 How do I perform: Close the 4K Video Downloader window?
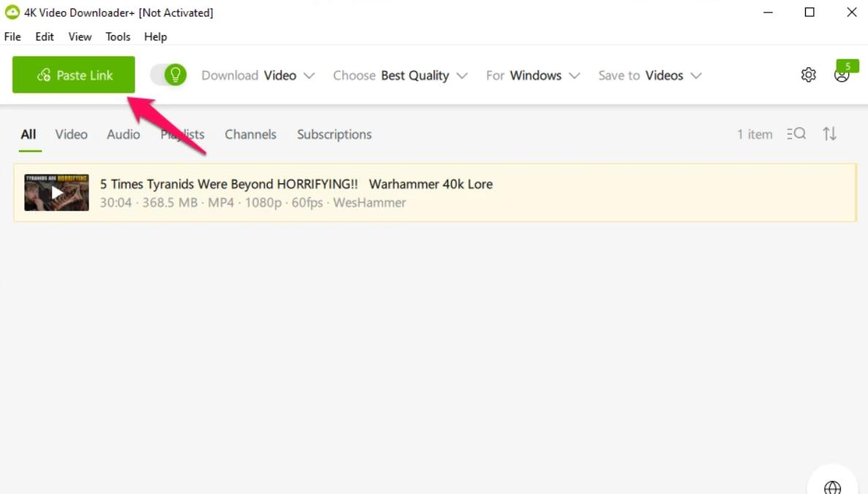(x=851, y=12)
